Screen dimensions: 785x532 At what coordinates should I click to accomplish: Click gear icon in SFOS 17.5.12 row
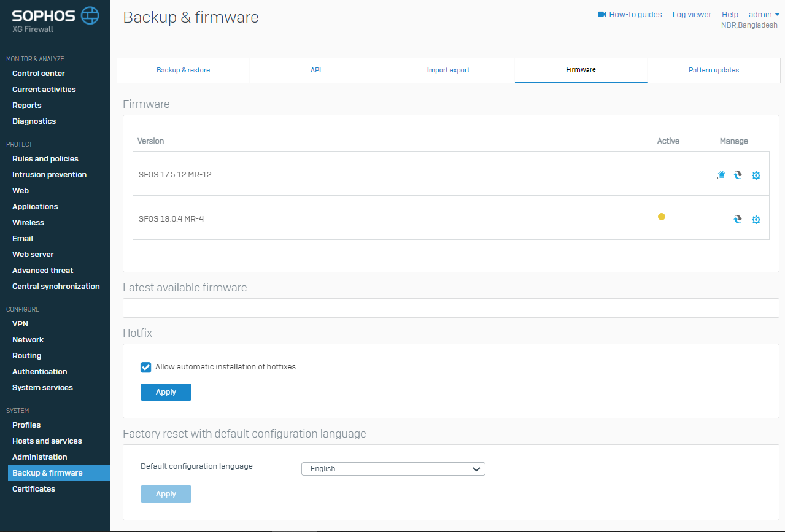756,175
